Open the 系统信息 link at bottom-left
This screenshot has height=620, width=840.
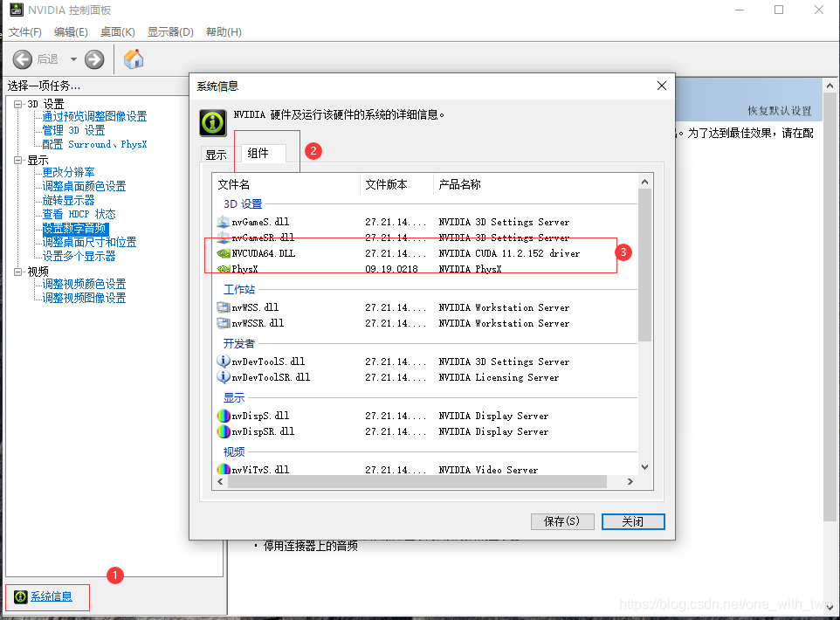52,596
